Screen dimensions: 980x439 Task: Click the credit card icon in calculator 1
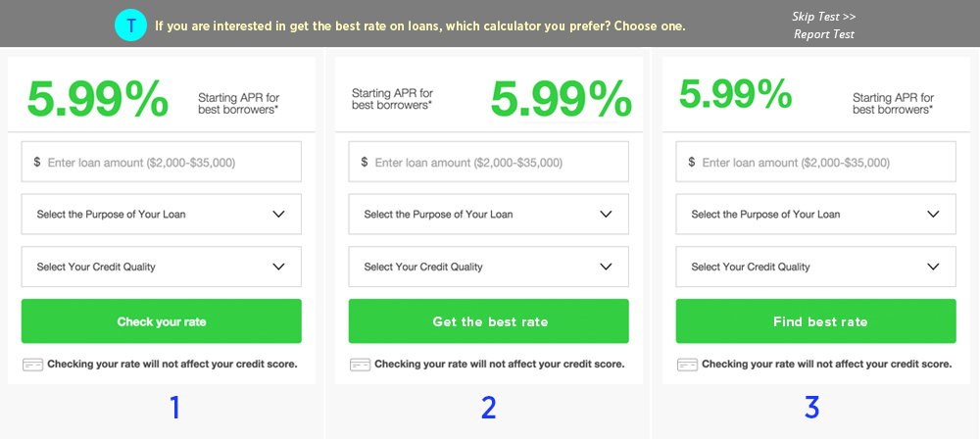pyautogui.click(x=32, y=365)
